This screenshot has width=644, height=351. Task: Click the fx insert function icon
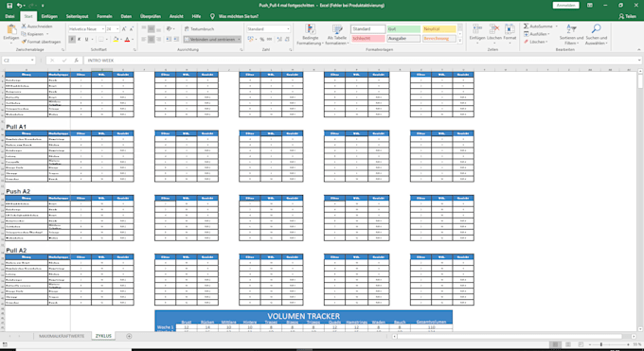click(x=76, y=61)
